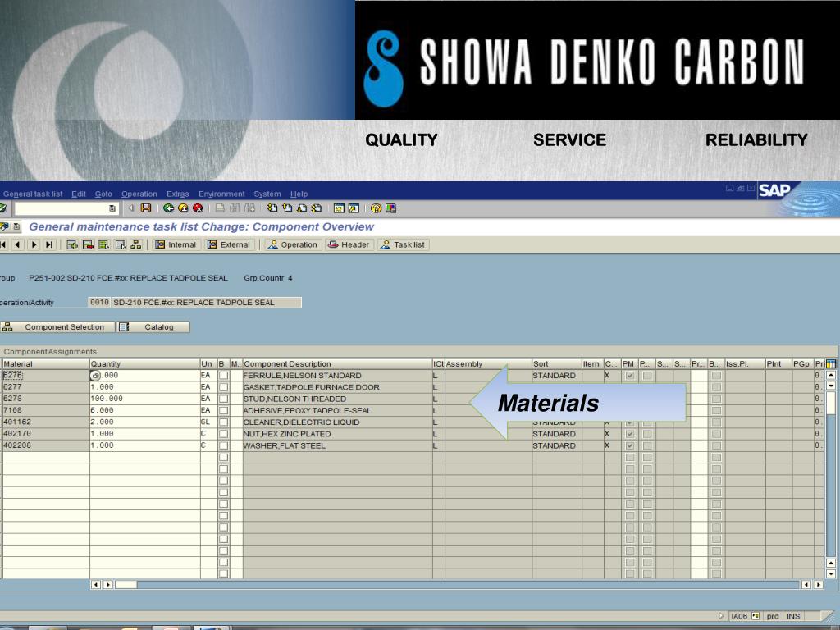Click the next entry arrow in the application toolbar
This screenshot has width=840, height=630.
34,244
